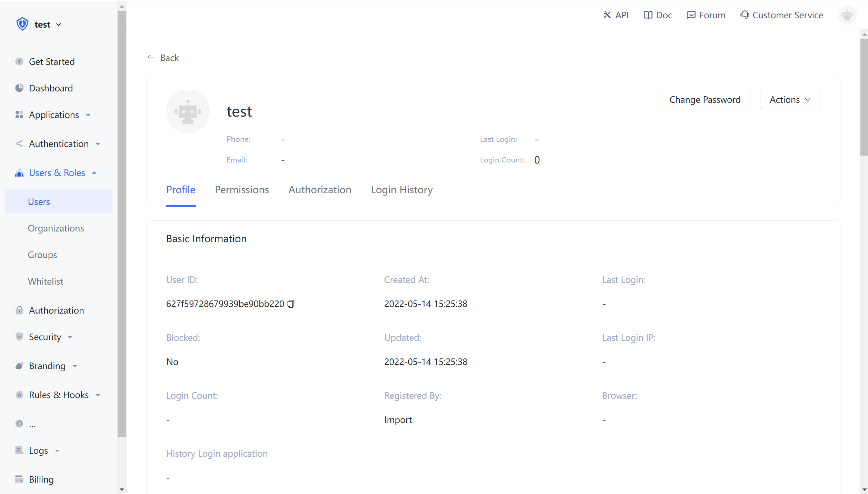
Task: Click the back arrow above the profile
Action: (151, 57)
